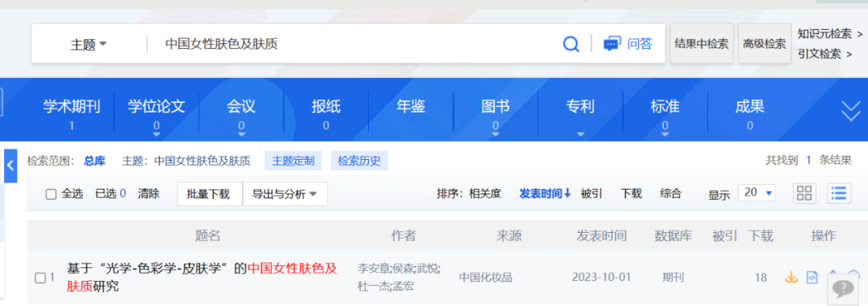Click the download count 18
This screenshot has width=868, height=306.
(x=760, y=277)
